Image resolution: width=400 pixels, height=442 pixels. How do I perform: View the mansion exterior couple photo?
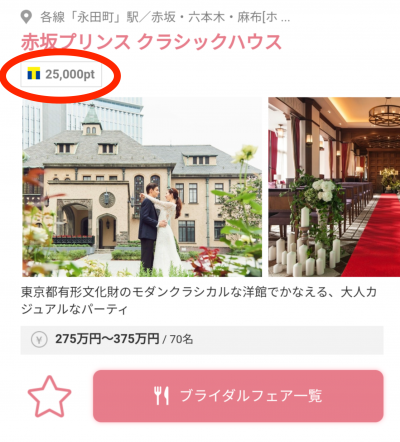point(142,187)
